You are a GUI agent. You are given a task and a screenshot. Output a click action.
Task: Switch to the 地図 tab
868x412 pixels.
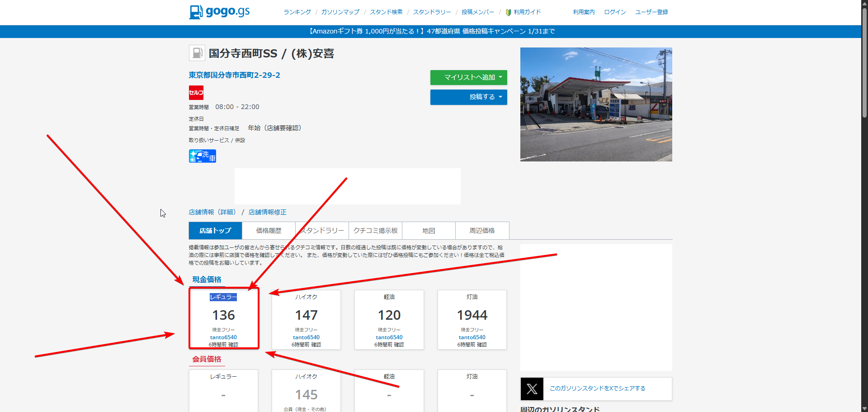click(429, 231)
